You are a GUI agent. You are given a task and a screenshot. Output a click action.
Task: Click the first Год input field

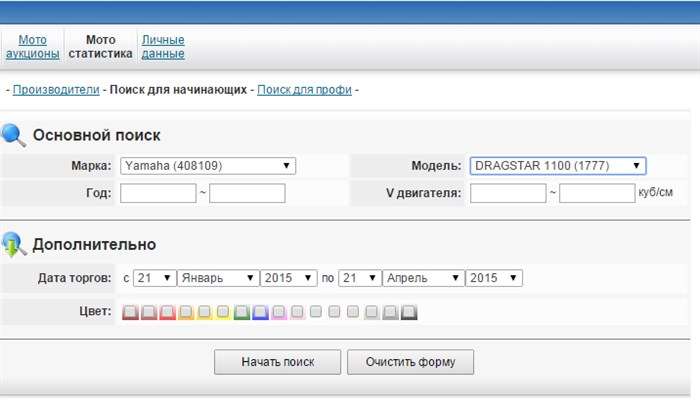(x=158, y=193)
